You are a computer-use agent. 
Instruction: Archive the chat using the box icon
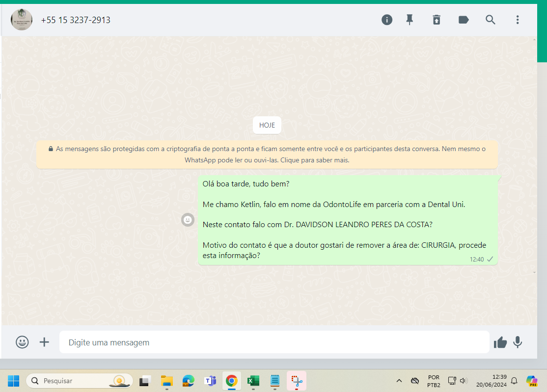[x=437, y=20]
